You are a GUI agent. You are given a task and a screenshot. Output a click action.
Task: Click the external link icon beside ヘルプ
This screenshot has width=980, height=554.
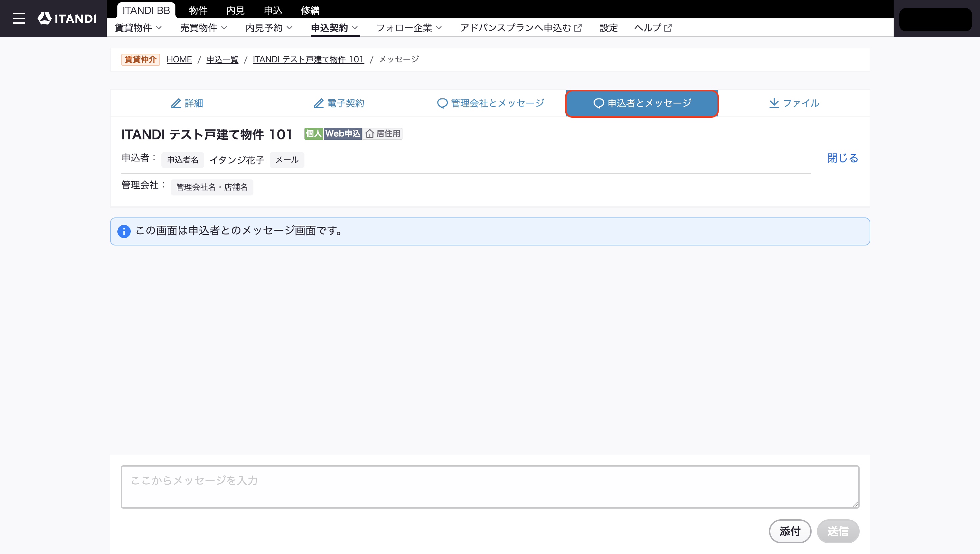click(x=669, y=28)
